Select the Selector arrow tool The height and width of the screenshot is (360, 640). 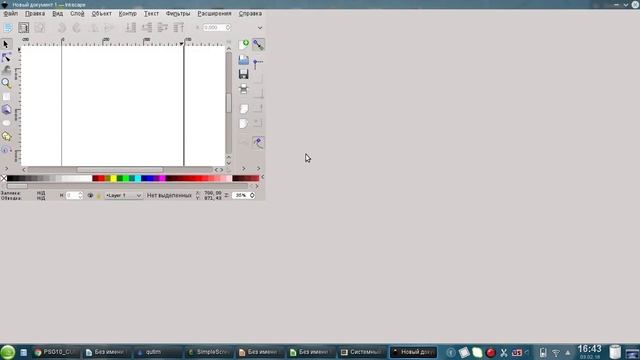tap(6, 44)
